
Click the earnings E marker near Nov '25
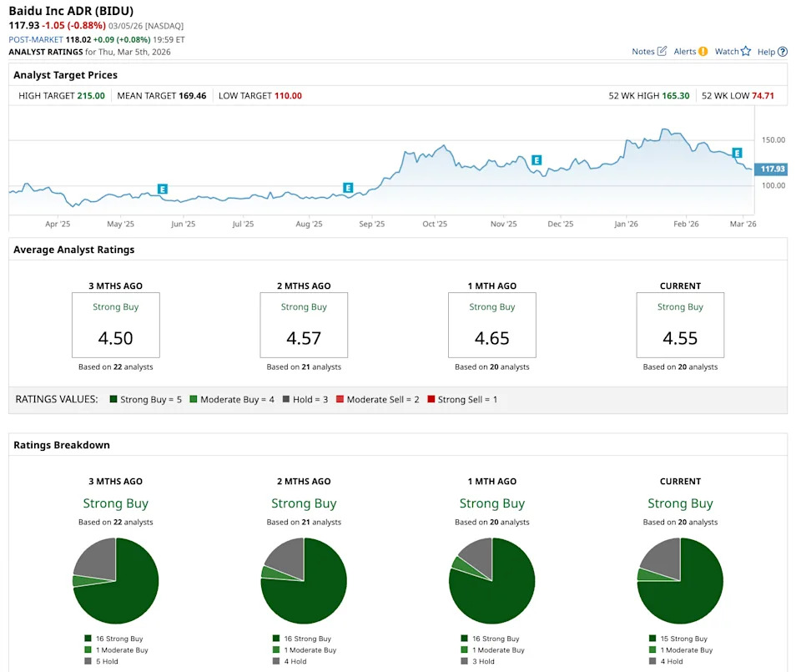[537, 159]
